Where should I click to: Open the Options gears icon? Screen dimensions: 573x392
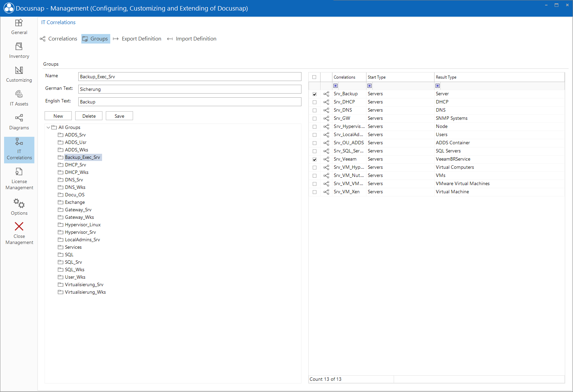coord(19,203)
